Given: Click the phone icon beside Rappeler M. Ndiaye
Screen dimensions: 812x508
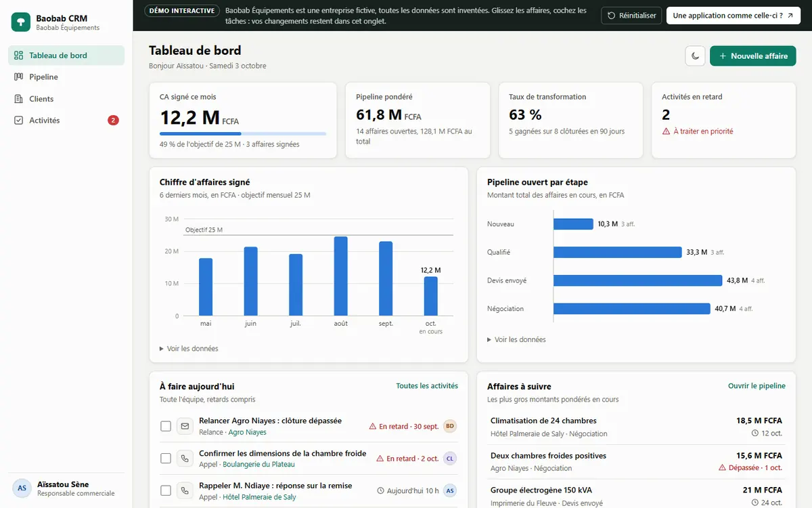Looking at the screenshot, I should [x=185, y=491].
